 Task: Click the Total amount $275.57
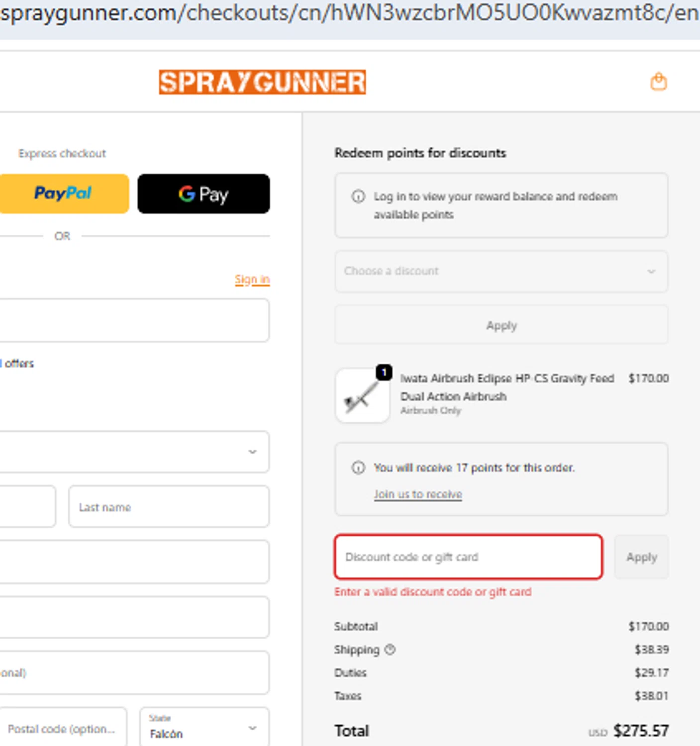pos(641,731)
